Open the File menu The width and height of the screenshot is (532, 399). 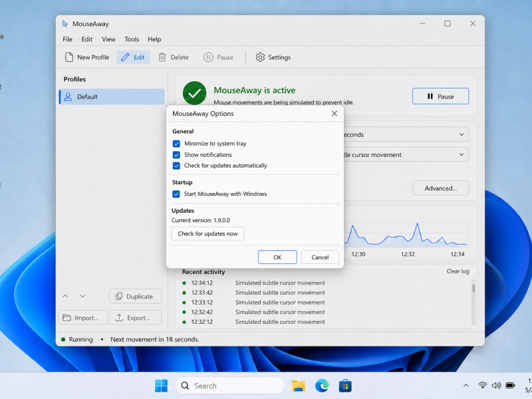tap(68, 39)
